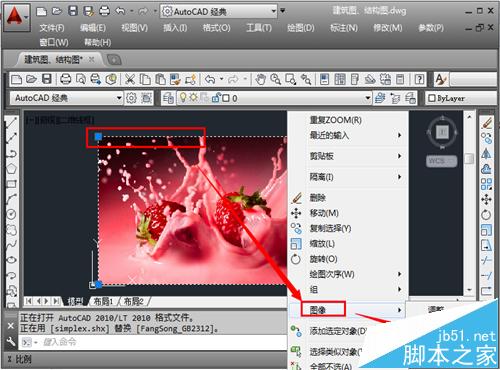Open the layer list dropdown arrow

(x=367, y=98)
